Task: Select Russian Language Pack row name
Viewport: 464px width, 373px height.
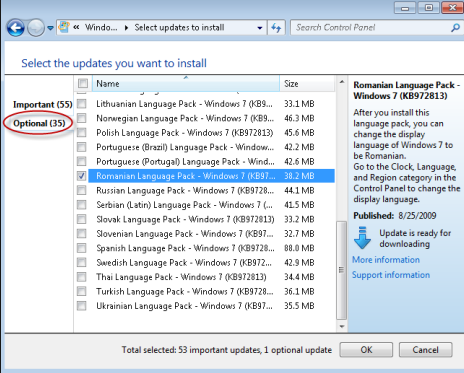Action: pos(185,190)
